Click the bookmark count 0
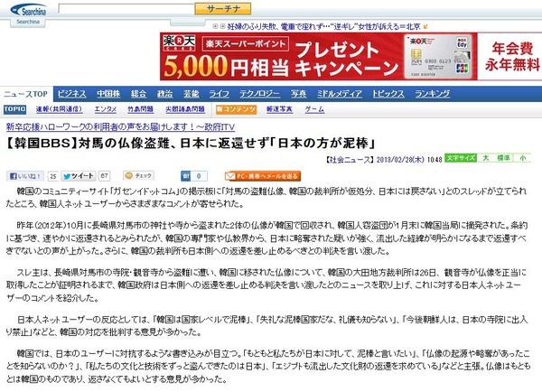This screenshot has width=542, height=392. 199,176
